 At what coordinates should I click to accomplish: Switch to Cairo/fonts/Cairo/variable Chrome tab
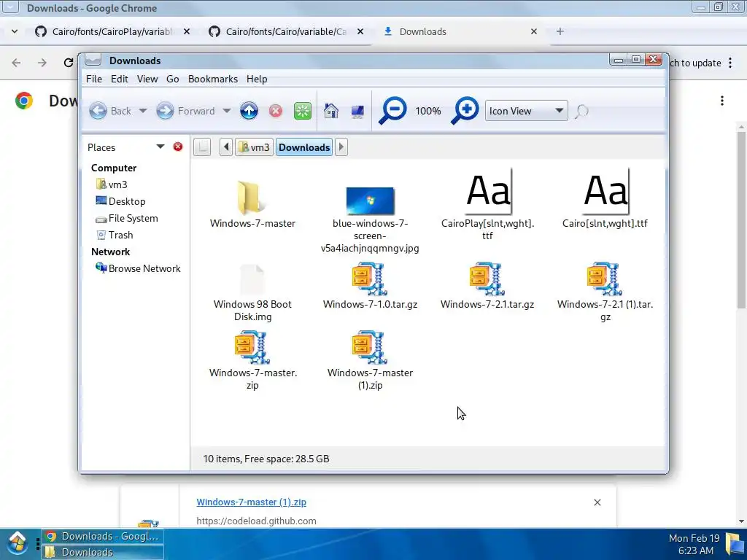click(287, 31)
